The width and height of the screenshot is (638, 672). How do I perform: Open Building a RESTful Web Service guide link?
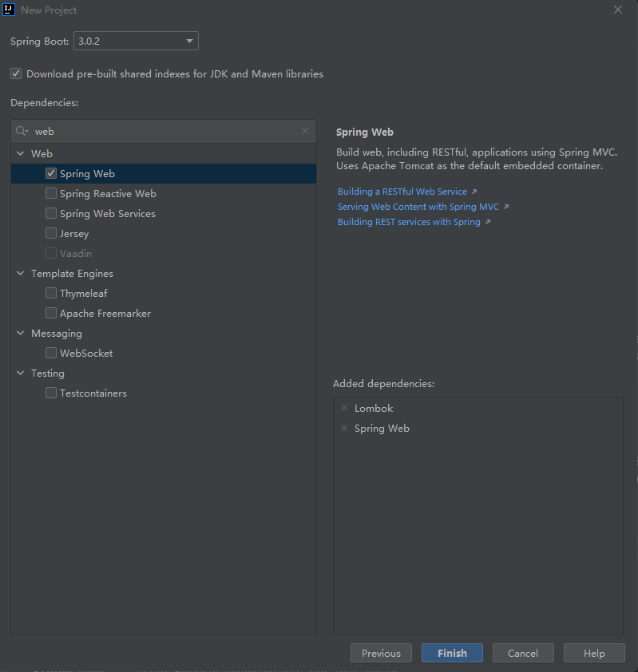[x=402, y=192]
